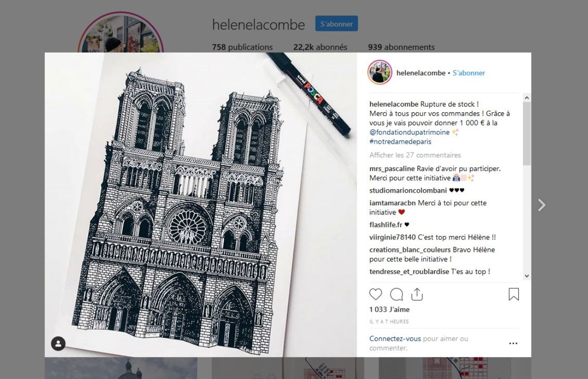Viewport: 588px width, 379px height.
Task: Share the post with the upload icon
Action: (417, 294)
